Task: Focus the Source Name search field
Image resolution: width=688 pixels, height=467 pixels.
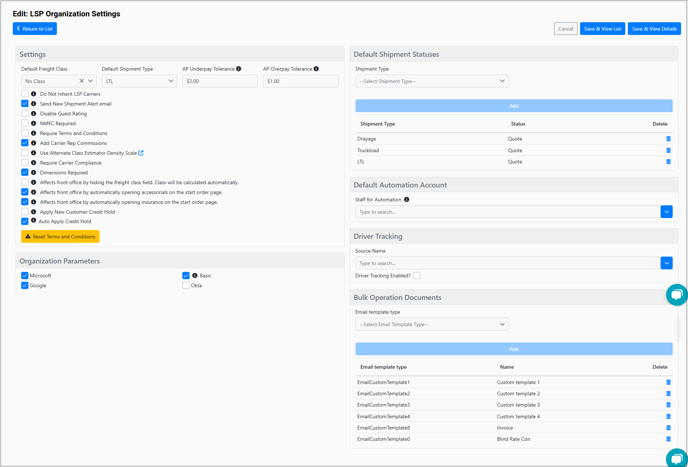Action: (508, 263)
